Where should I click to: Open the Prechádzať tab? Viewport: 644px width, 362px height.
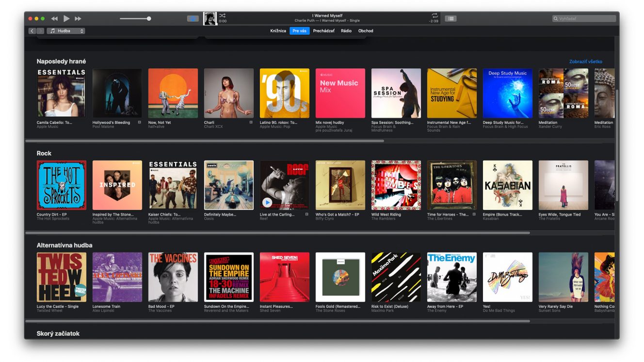point(323,31)
